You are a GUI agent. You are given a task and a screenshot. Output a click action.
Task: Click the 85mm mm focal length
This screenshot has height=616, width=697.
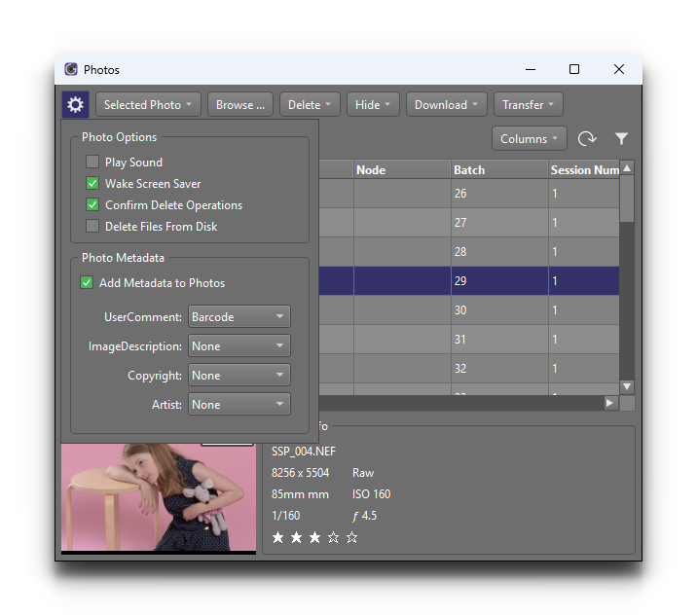click(x=300, y=493)
